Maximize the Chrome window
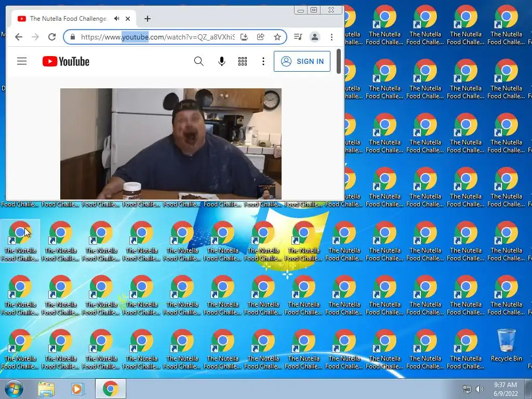This screenshot has width=532, height=399. pos(314,10)
